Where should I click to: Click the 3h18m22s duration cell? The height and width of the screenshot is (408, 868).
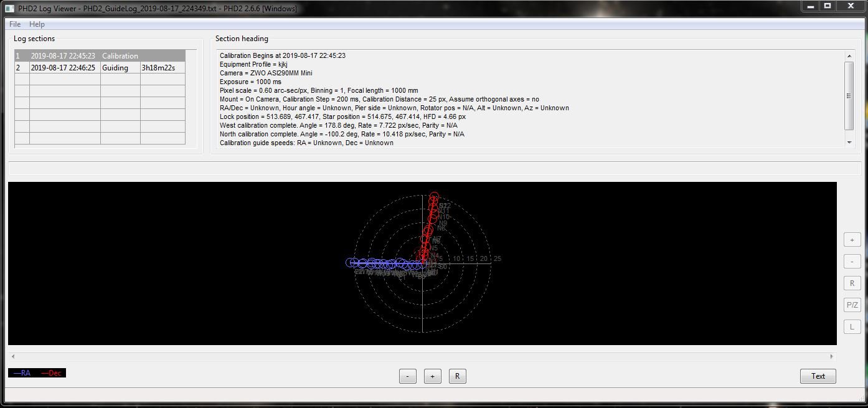pos(163,67)
